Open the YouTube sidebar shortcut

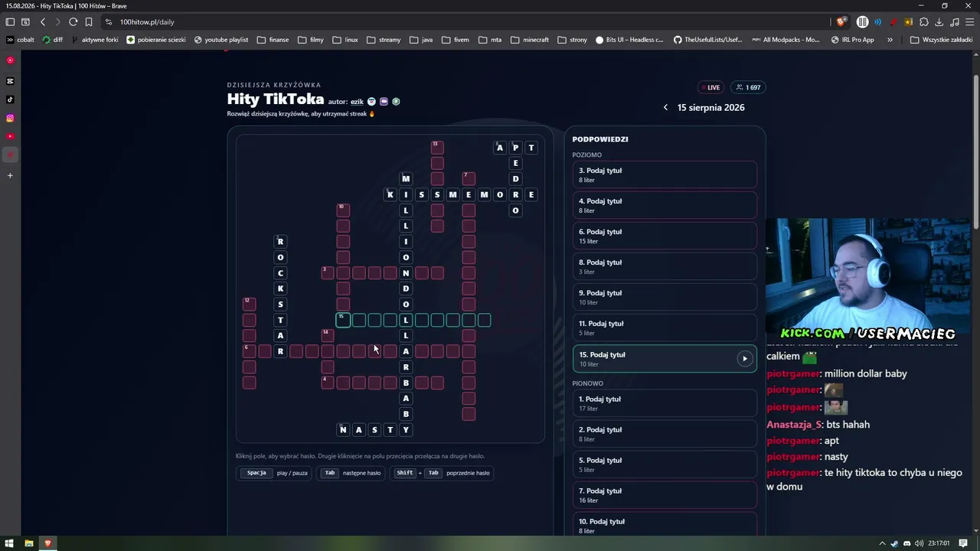[x=10, y=136]
